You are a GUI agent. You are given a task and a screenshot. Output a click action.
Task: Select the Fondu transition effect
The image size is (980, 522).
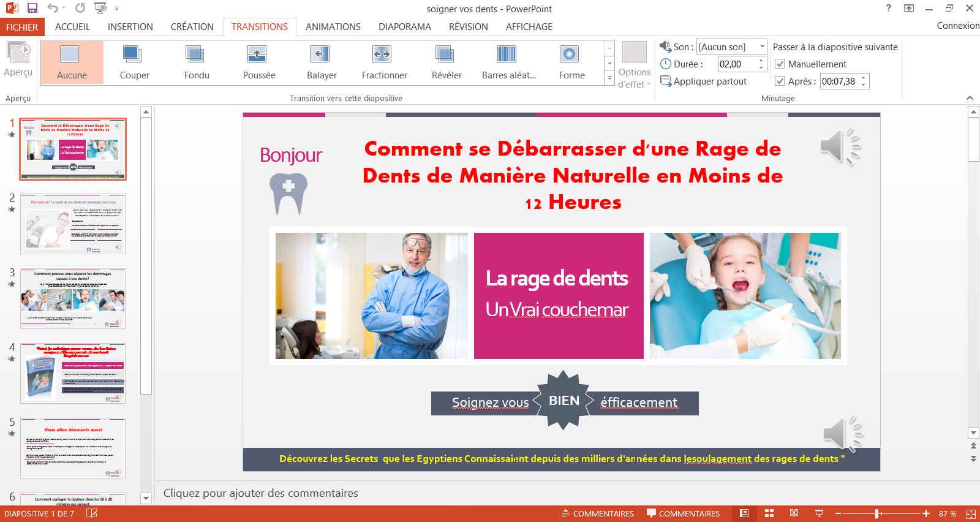[197, 62]
